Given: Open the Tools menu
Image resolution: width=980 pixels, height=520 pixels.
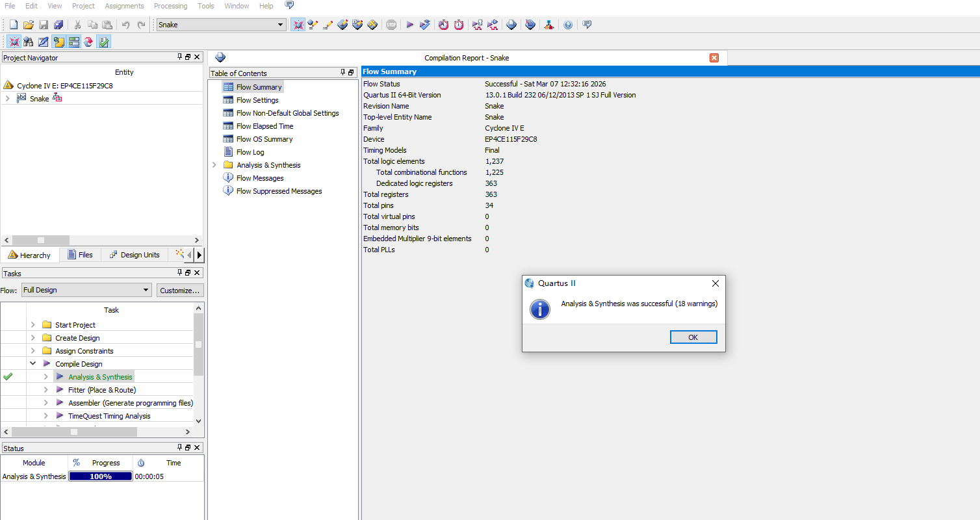Looking at the screenshot, I should coord(206,6).
